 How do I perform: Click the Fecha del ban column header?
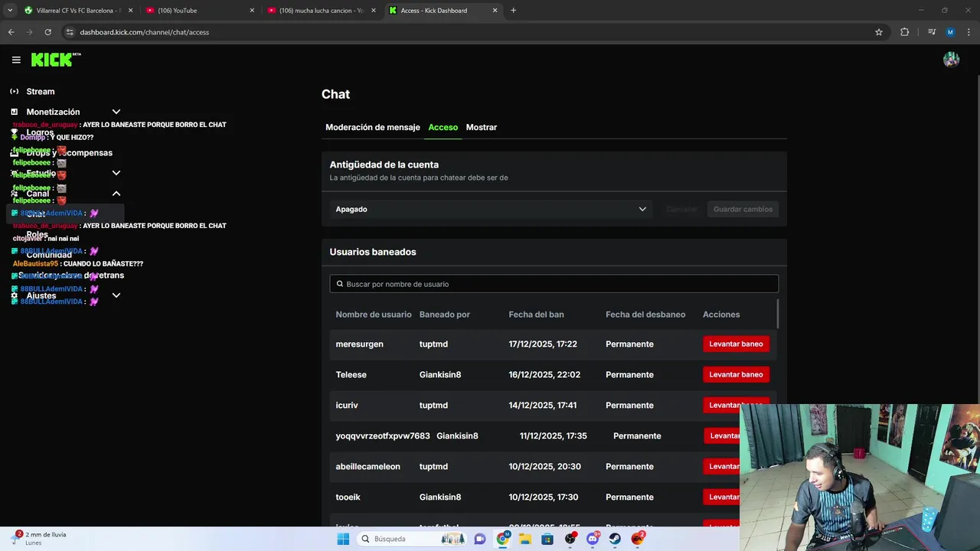536,315
